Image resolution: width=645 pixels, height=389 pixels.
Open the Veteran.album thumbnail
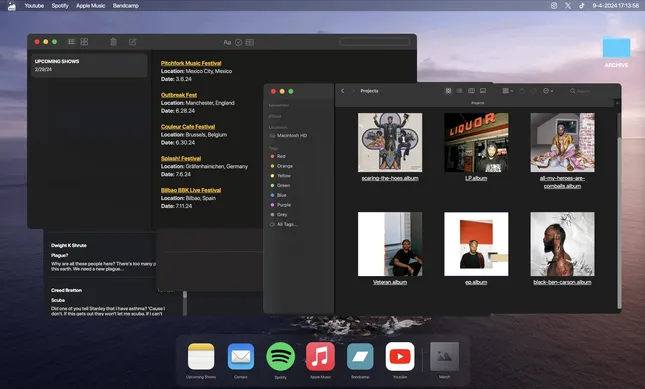coord(390,244)
